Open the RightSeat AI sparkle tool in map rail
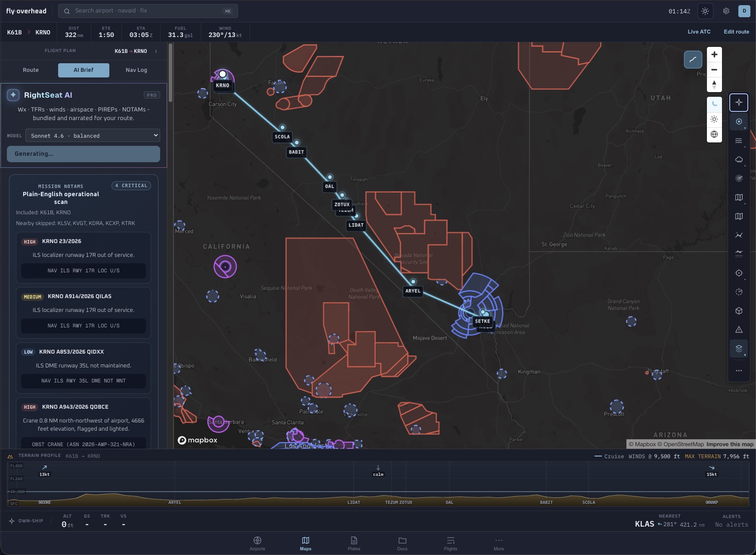The height and width of the screenshot is (555, 756). 739,102
